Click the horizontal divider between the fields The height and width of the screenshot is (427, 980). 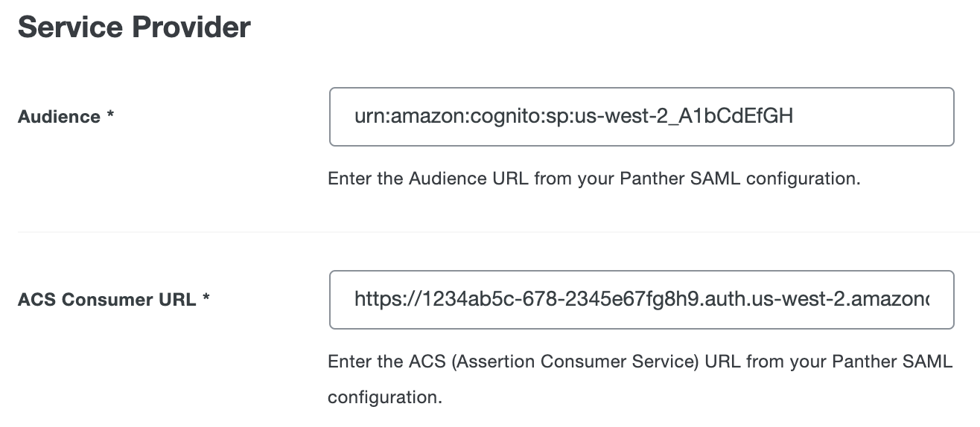[x=497, y=232]
